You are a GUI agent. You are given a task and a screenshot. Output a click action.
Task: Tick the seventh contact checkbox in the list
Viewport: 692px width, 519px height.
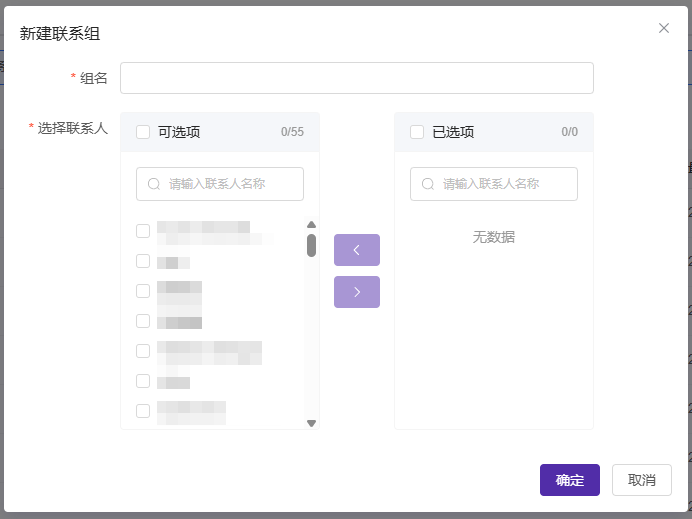coord(143,411)
